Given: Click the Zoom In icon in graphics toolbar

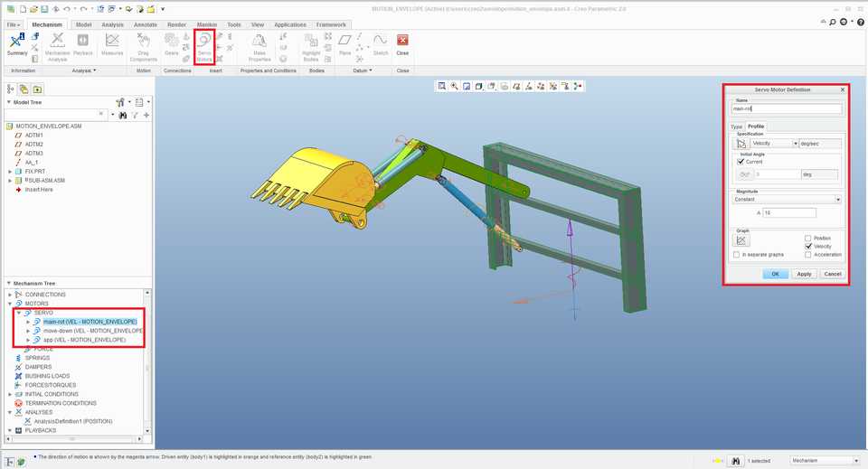Looking at the screenshot, I should pos(454,86).
